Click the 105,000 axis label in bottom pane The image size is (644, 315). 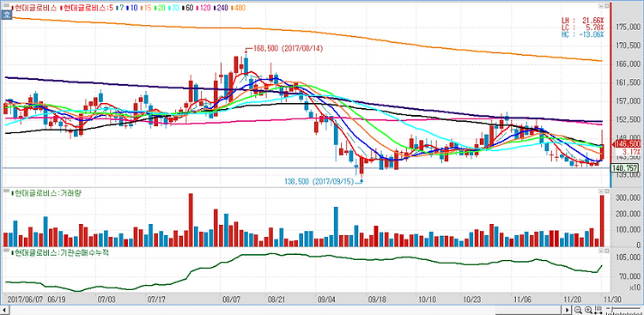[629, 257]
